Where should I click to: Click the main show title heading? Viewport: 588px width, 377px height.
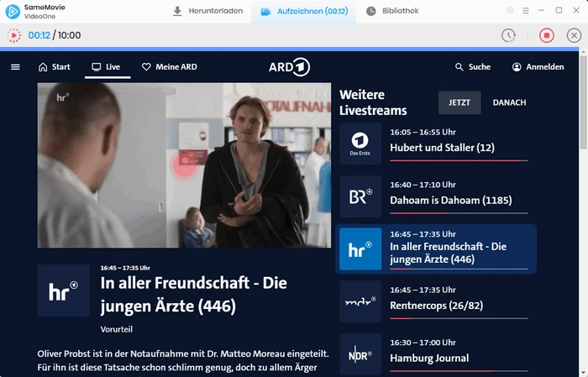coord(193,295)
